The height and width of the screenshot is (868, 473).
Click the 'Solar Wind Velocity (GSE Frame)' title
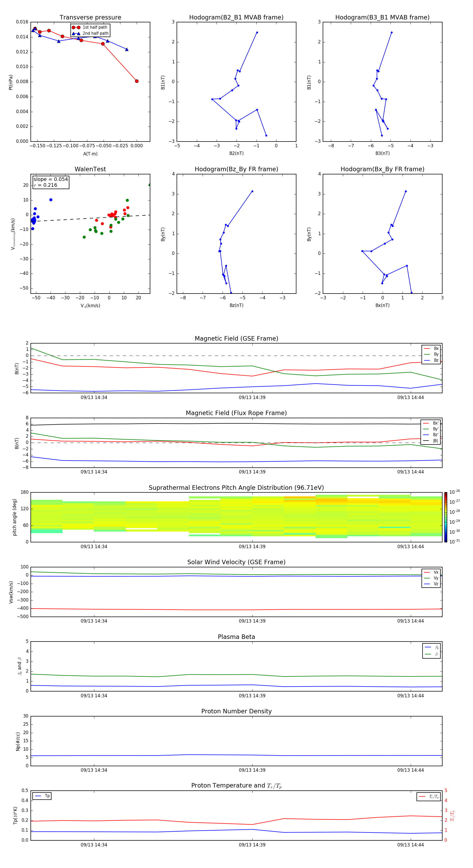click(x=236, y=562)
